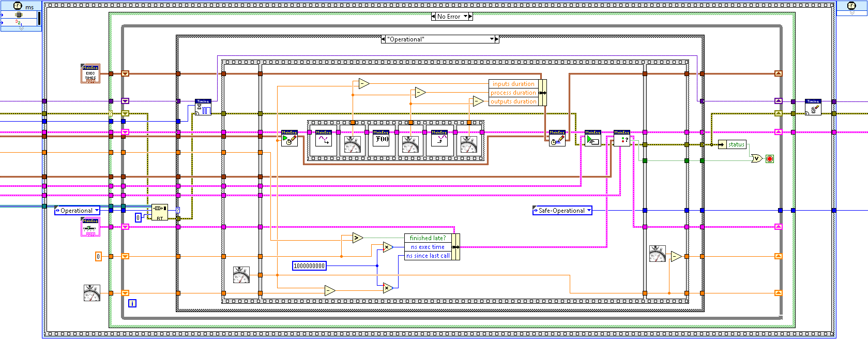This screenshot has height=339, width=868.
Task: Select the MainEng write-timing subVI after the bundle
Action: (x=557, y=138)
